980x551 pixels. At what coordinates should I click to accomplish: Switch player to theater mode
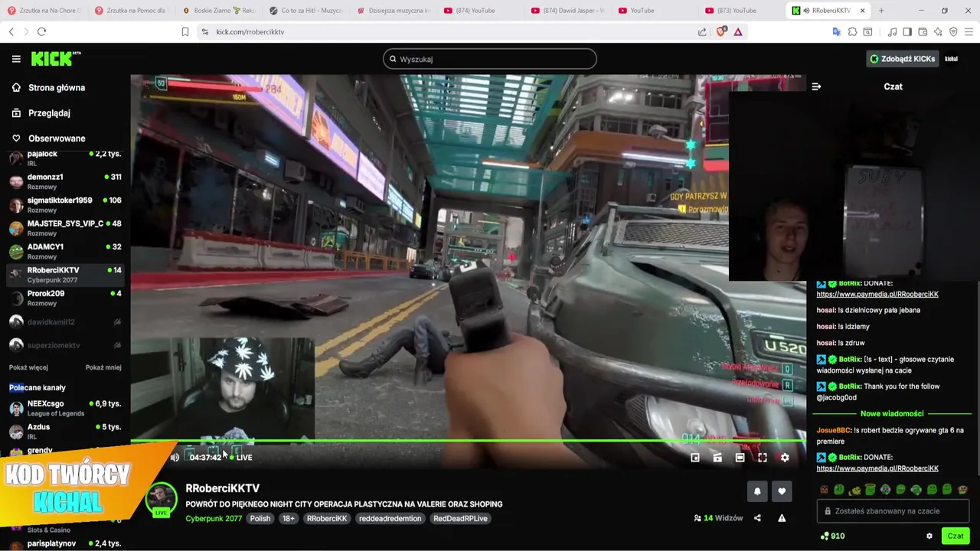pos(740,458)
